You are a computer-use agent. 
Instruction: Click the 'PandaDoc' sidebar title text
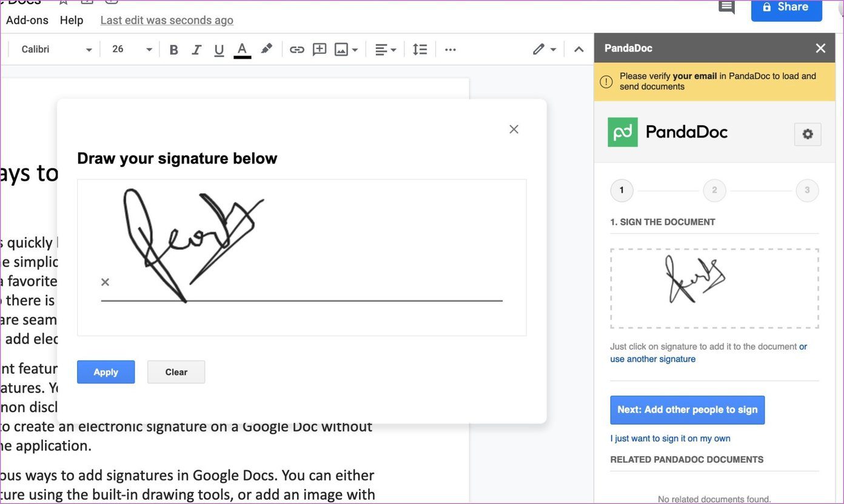click(629, 48)
